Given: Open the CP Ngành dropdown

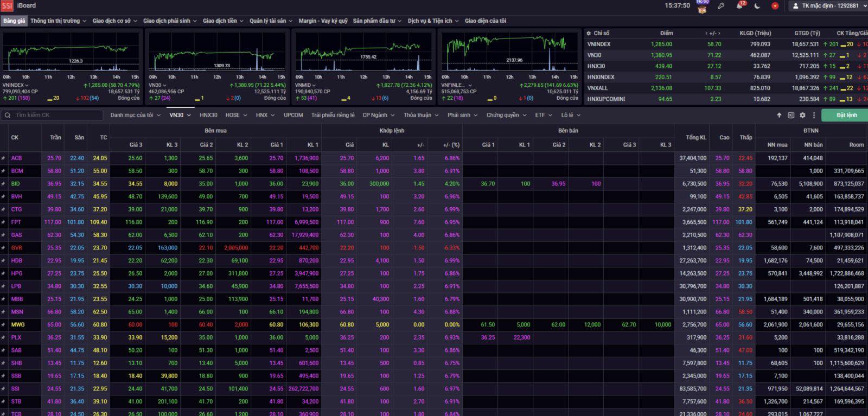Looking at the screenshot, I should click(x=378, y=115).
